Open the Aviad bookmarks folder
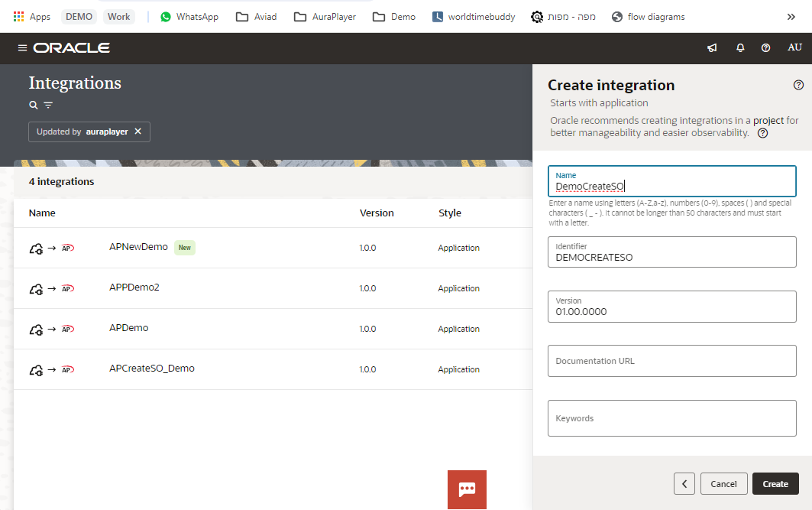 click(x=257, y=17)
